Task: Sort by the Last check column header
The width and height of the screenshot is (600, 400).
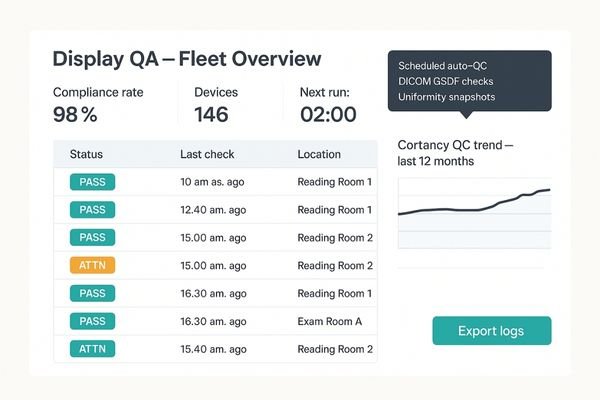Action: pyautogui.click(x=208, y=155)
